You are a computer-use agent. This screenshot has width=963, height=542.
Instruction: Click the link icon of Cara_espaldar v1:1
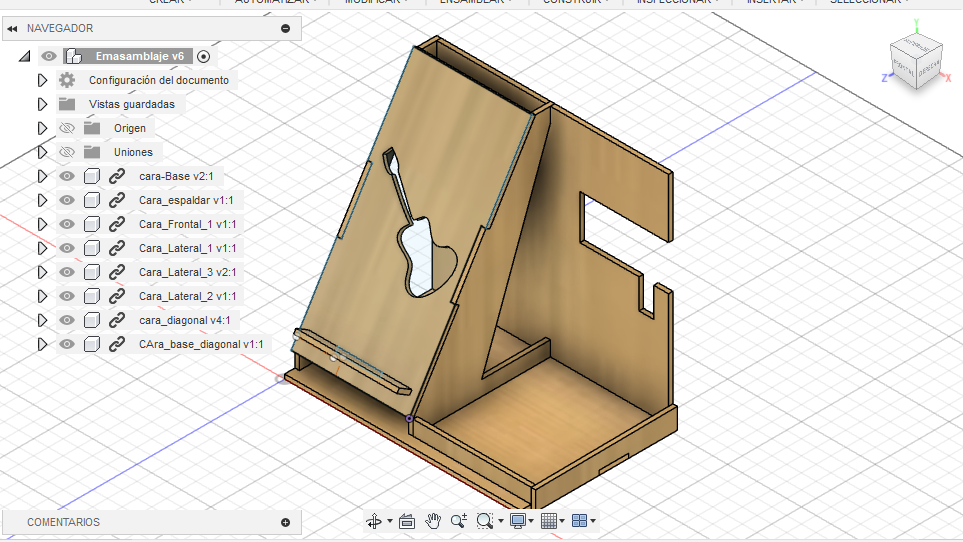(x=117, y=200)
